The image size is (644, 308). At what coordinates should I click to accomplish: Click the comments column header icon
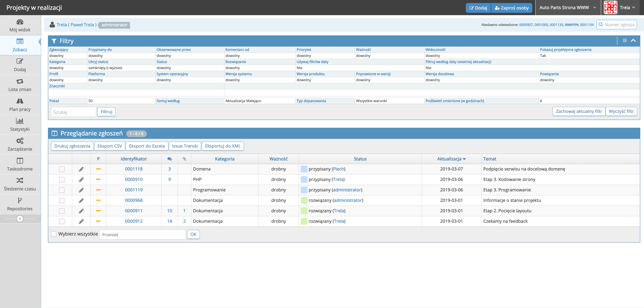[x=169, y=159]
